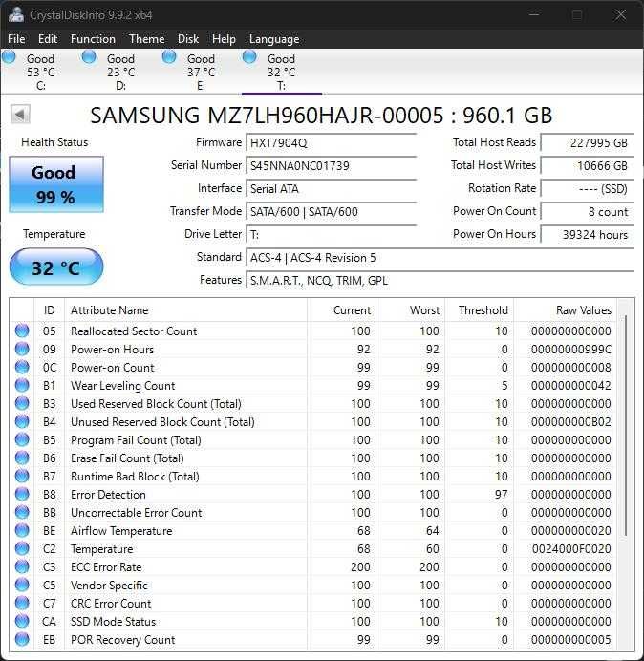This screenshot has width=644, height=661.
Task: Click the Serial Number field S45NNA0NC01739
Action: [x=331, y=165]
